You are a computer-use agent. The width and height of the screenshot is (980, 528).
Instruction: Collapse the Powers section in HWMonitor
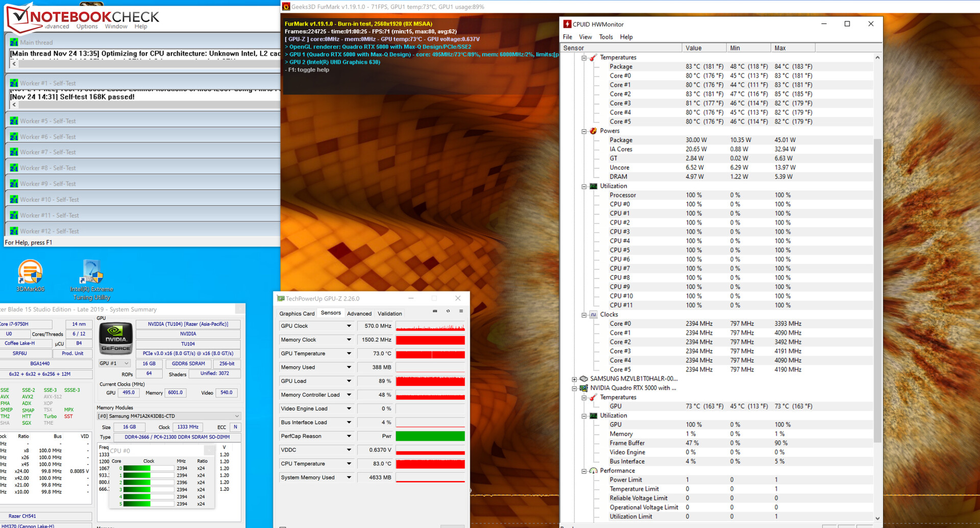[584, 131]
